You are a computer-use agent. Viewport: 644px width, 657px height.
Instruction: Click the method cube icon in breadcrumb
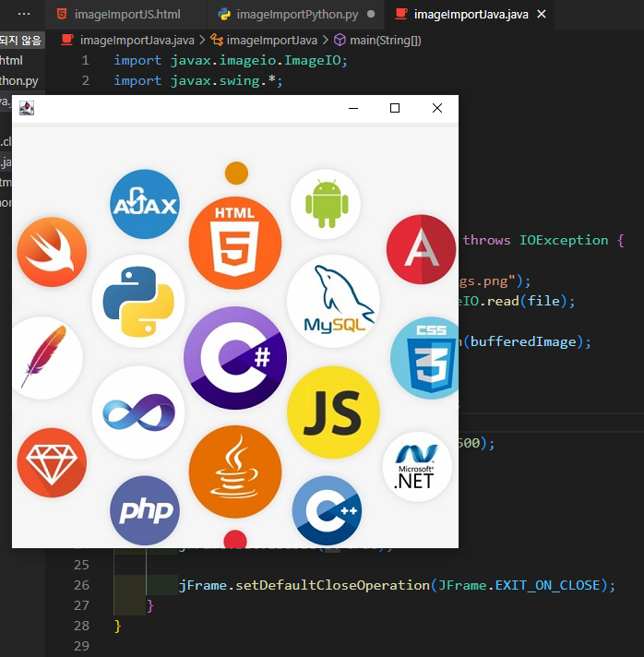click(340, 41)
